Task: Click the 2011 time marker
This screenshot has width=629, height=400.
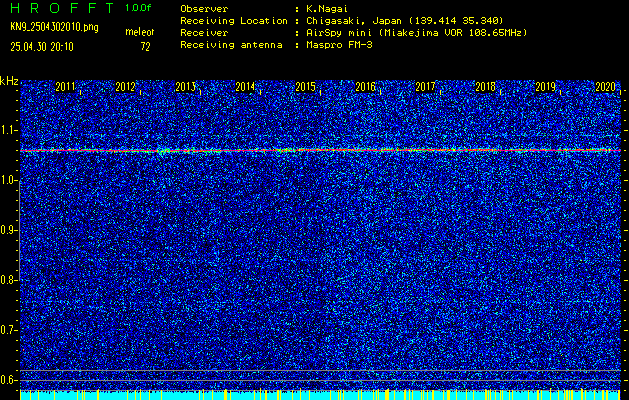Action: [65, 87]
